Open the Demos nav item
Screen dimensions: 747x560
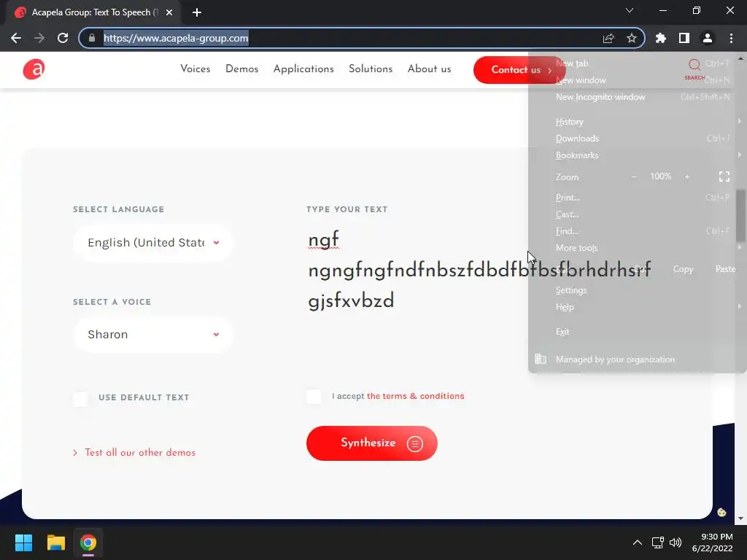(x=242, y=69)
